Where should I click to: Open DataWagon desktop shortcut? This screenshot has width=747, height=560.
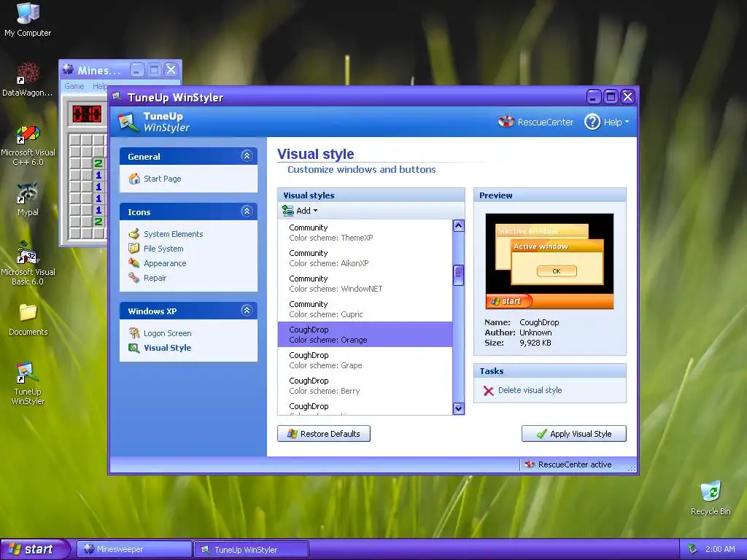[x=28, y=73]
